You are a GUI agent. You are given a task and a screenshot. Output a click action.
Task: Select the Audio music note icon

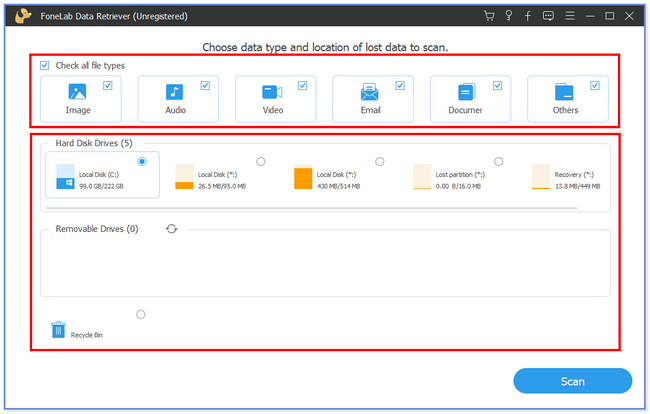175,92
